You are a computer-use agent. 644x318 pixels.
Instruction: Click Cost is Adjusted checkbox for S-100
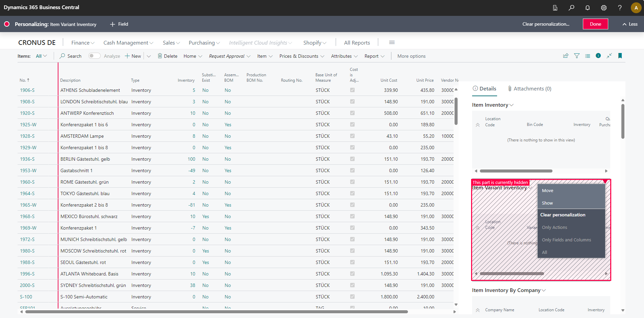[x=352, y=297]
